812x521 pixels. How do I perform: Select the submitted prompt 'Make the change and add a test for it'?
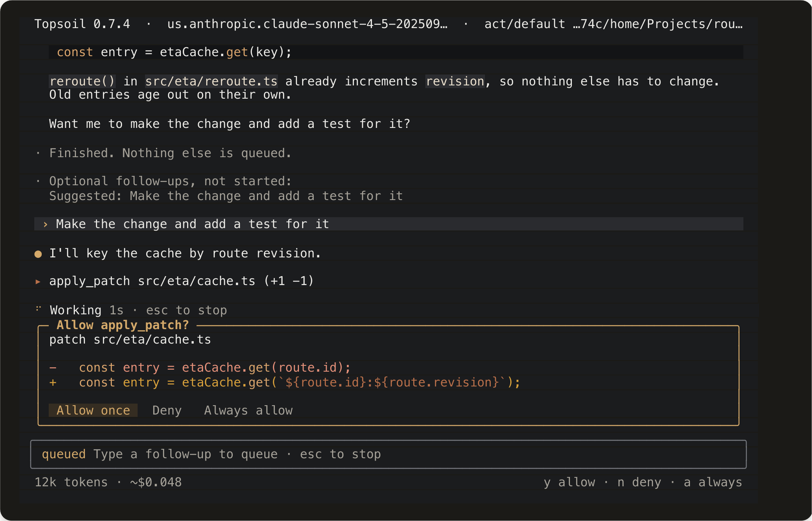(389, 224)
